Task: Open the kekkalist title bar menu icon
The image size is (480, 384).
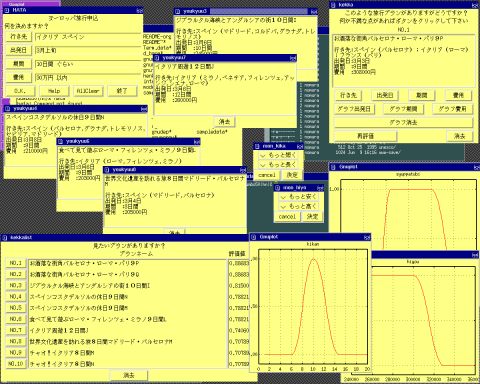Action: click(x=5, y=237)
